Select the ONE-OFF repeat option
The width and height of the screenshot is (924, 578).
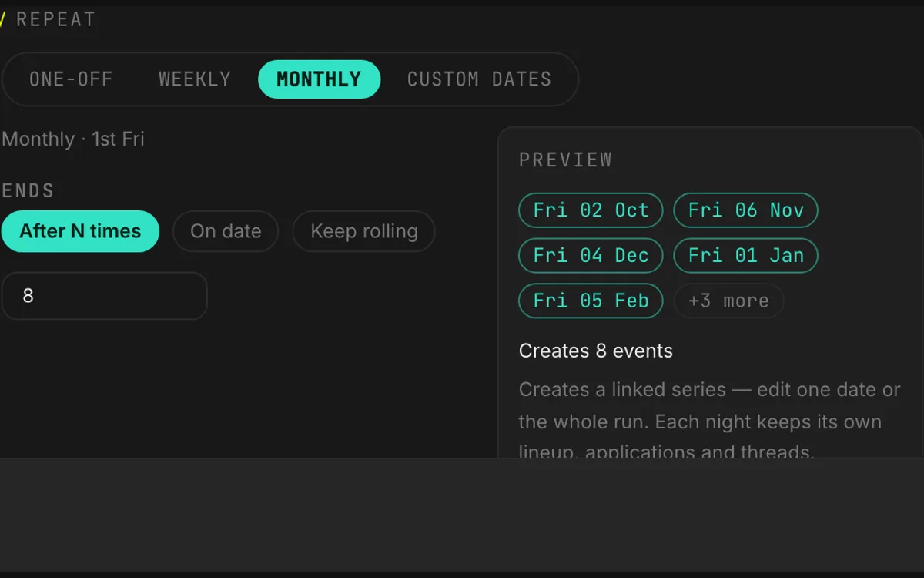coord(71,79)
